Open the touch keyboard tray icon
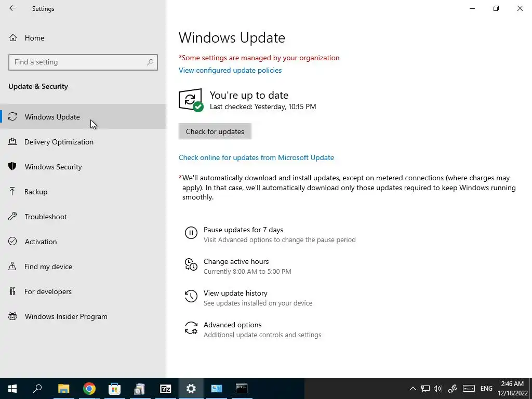The height and width of the screenshot is (399, 532). tap(469, 389)
